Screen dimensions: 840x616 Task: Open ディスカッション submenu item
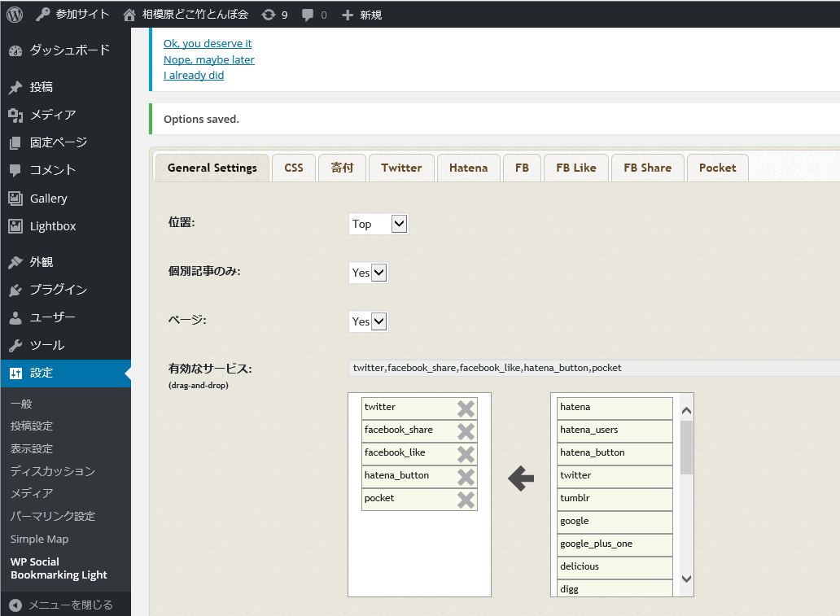[x=52, y=471]
